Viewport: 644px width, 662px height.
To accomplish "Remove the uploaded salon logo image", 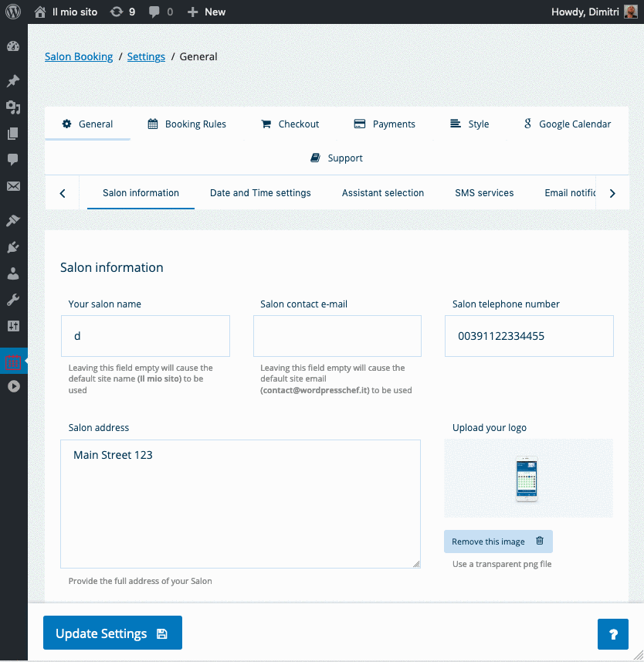I will [498, 541].
